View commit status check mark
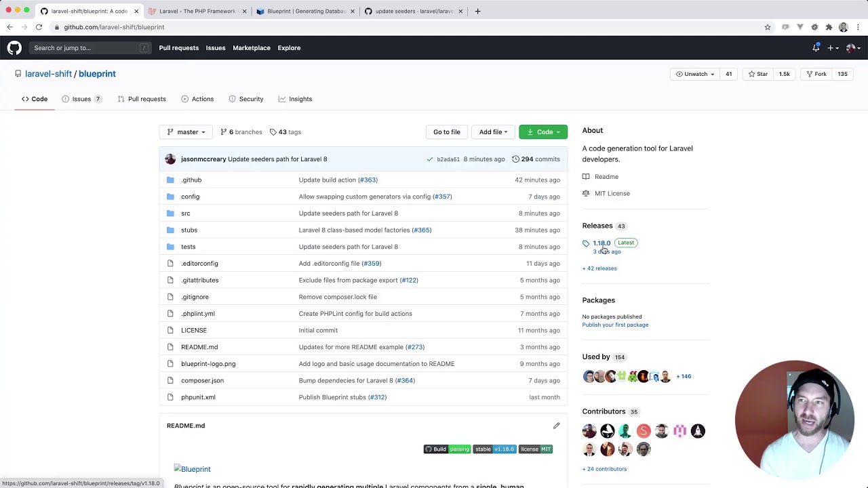This screenshot has height=488, width=868. pyautogui.click(x=429, y=159)
